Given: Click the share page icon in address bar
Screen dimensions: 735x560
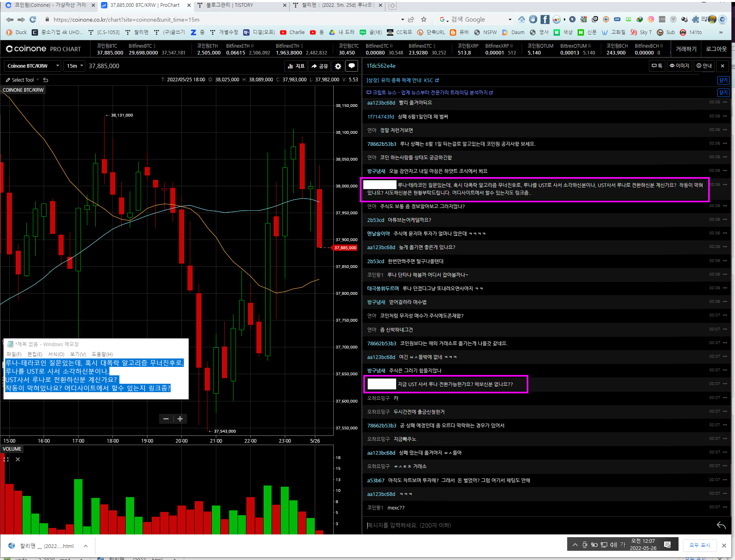Looking at the screenshot, I should pyautogui.click(x=411, y=19).
